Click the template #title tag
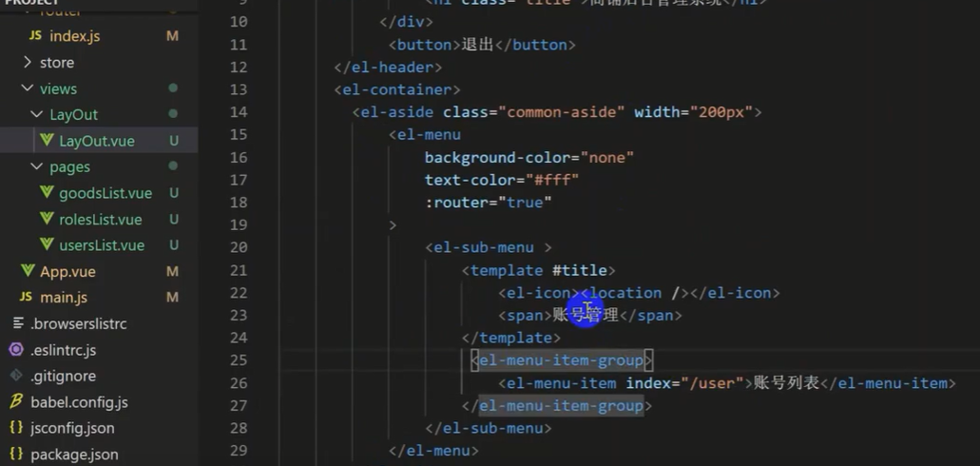 538,270
